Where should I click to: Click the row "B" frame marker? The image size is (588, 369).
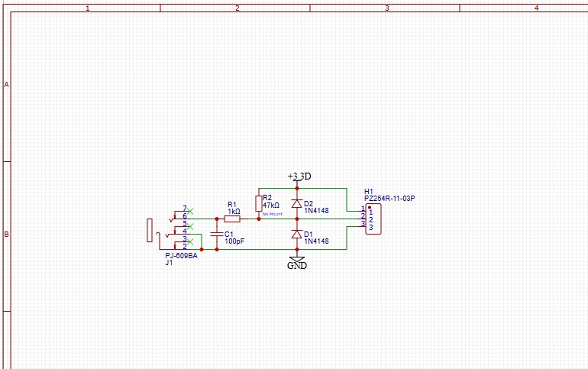6,235
